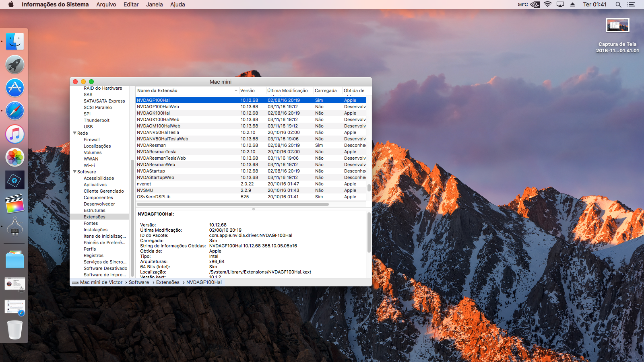
Task: Select the NVDAStartupWeb extension row
Action: [x=251, y=177]
